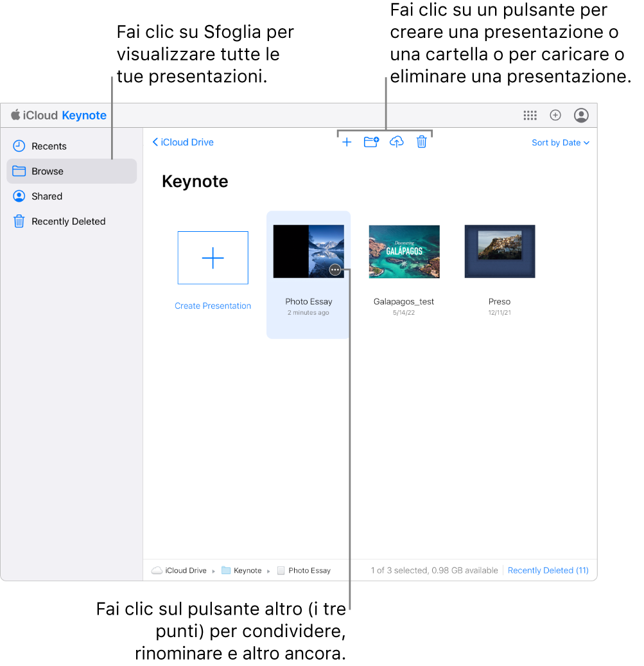Click Photo Essay in bottom path bar
Viewport: 644px width, 666px height.
click(304, 570)
